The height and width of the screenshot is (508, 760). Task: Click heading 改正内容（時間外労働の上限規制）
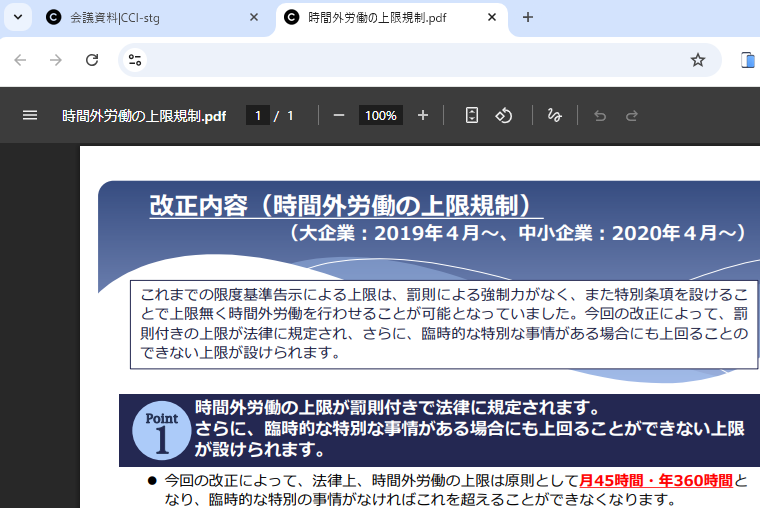[x=346, y=206]
